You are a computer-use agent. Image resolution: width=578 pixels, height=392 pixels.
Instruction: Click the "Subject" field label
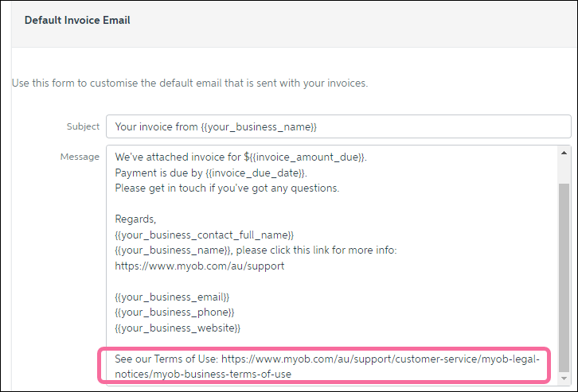tap(83, 126)
